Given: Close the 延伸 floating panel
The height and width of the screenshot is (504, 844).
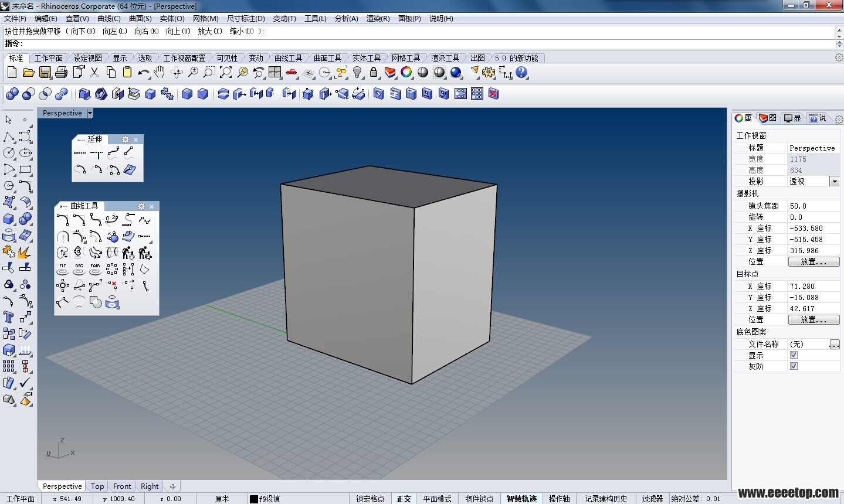Looking at the screenshot, I should pos(136,139).
